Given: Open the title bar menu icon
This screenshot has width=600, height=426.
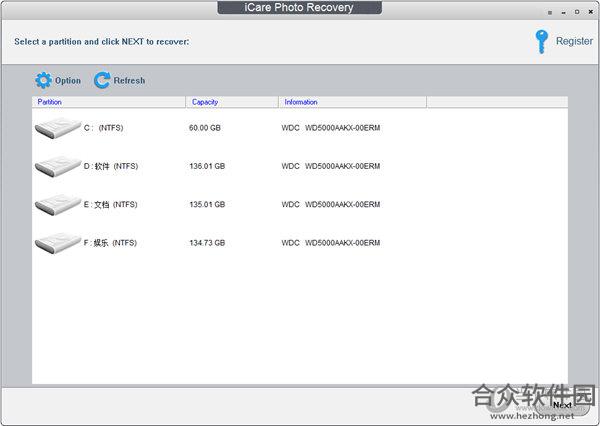Looking at the screenshot, I should 550,13.
